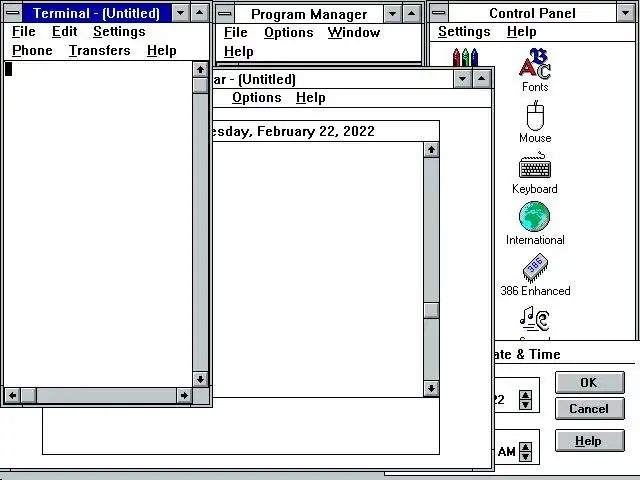The image size is (640, 480).
Task: Click Terminal horizontal scrollbar left arrow
Action: pyautogui.click(x=13, y=396)
